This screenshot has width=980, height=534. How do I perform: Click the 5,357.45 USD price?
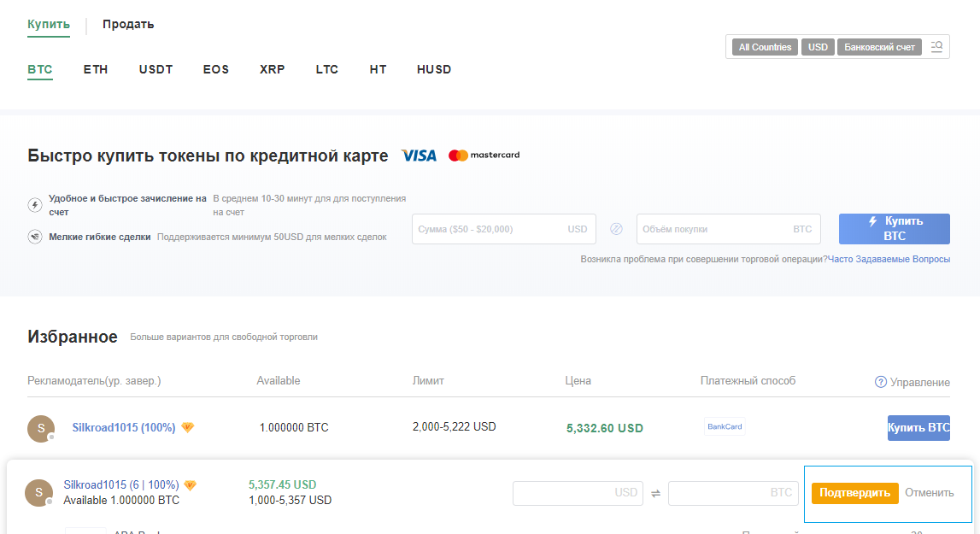(x=283, y=484)
